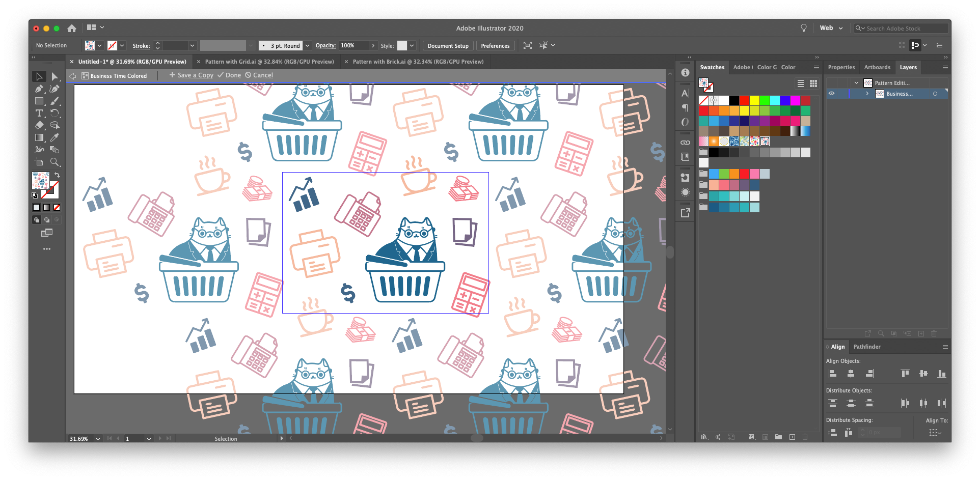This screenshot has width=980, height=480.
Task: Choose the Zoom tool in toolbar
Action: pyautogui.click(x=55, y=162)
